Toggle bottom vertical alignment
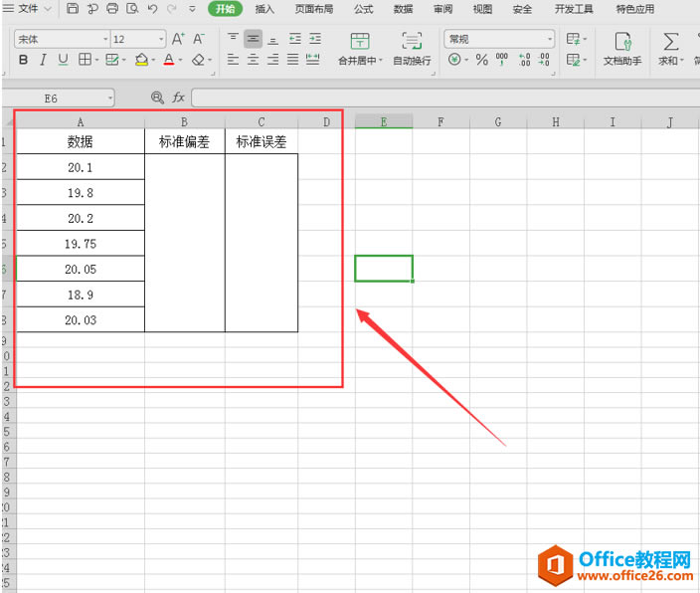This screenshot has width=700, height=593. coord(272,39)
